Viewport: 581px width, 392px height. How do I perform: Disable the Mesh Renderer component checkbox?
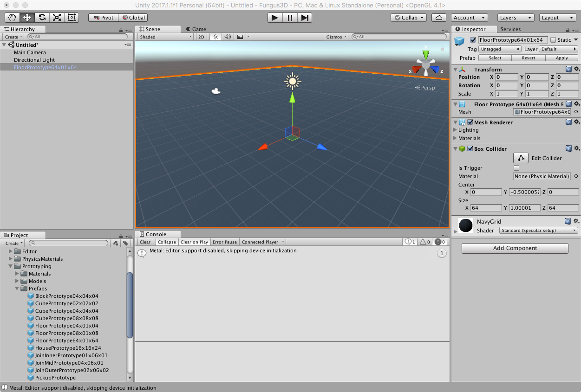pyautogui.click(x=470, y=122)
